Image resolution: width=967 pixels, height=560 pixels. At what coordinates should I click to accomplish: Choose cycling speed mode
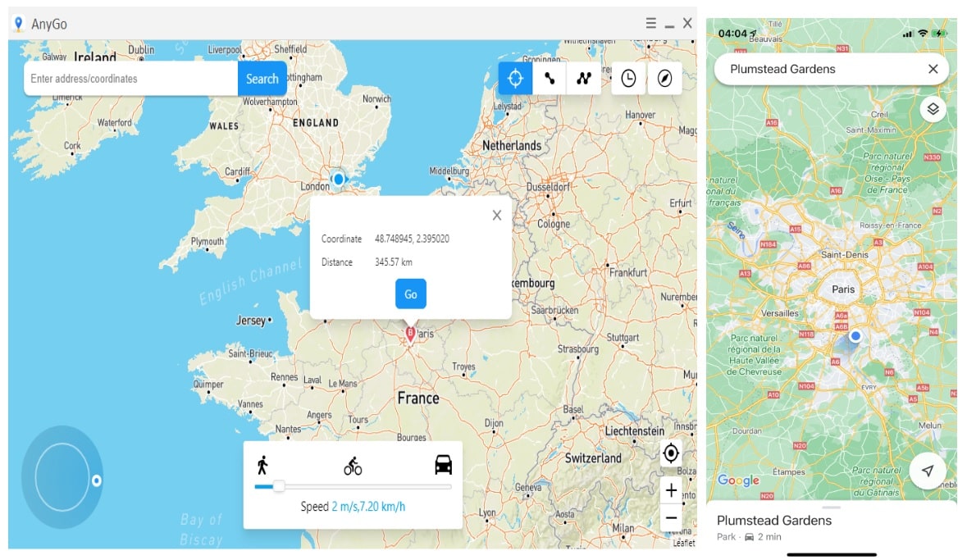353,467
